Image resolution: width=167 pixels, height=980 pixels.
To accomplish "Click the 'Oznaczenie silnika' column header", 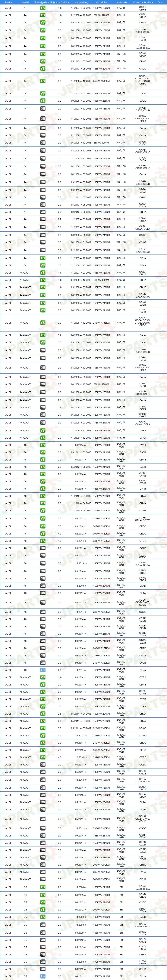I will 143,2.
